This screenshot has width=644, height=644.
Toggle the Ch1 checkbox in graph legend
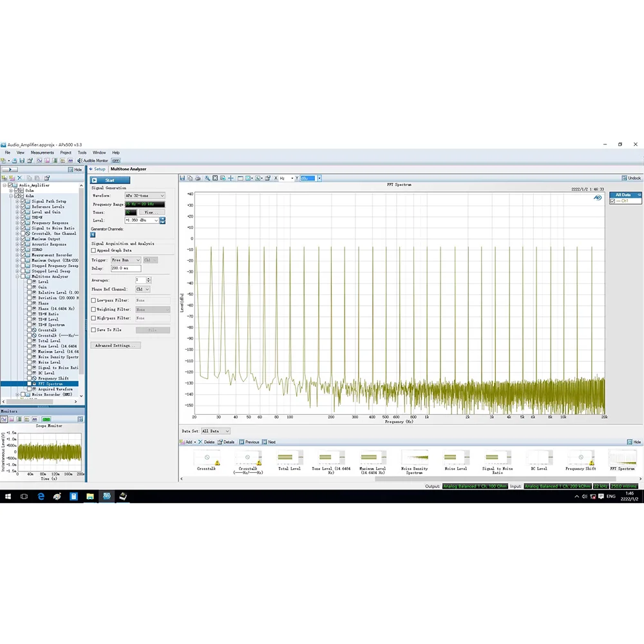click(x=612, y=201)
